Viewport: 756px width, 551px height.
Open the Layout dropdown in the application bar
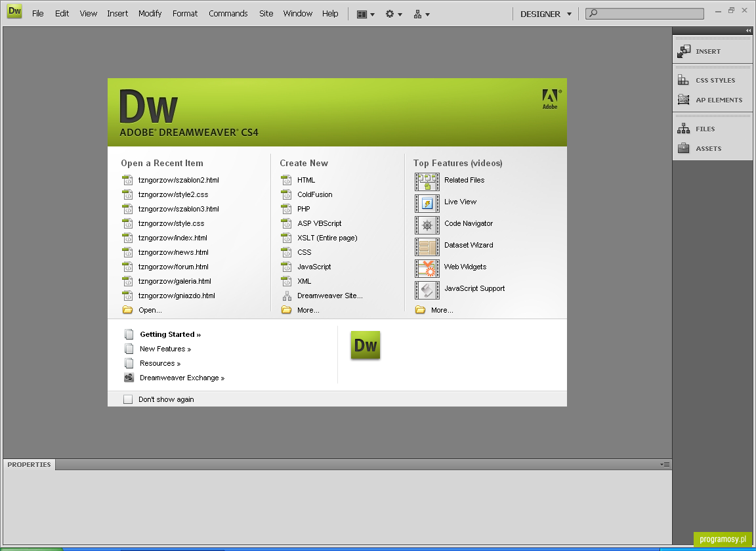tap(366, 14)
